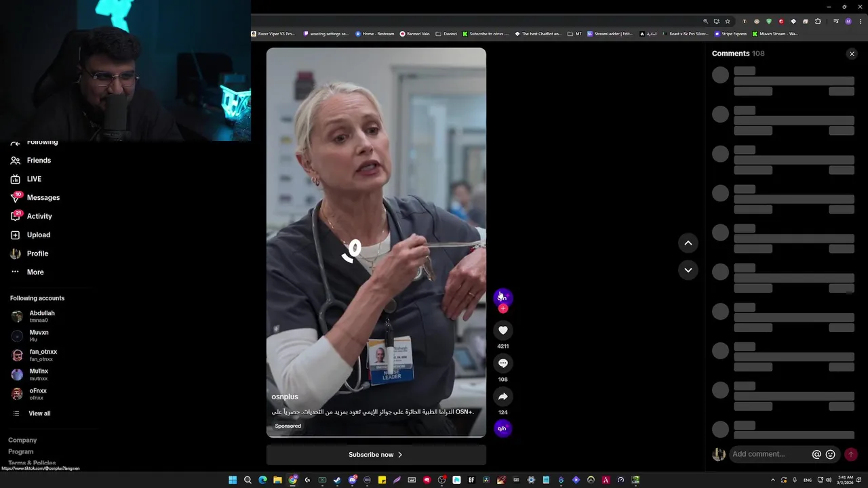Open the Home - Restream bookmark
The height and width of the screenshot is (488, 868).
coord(374,34)
